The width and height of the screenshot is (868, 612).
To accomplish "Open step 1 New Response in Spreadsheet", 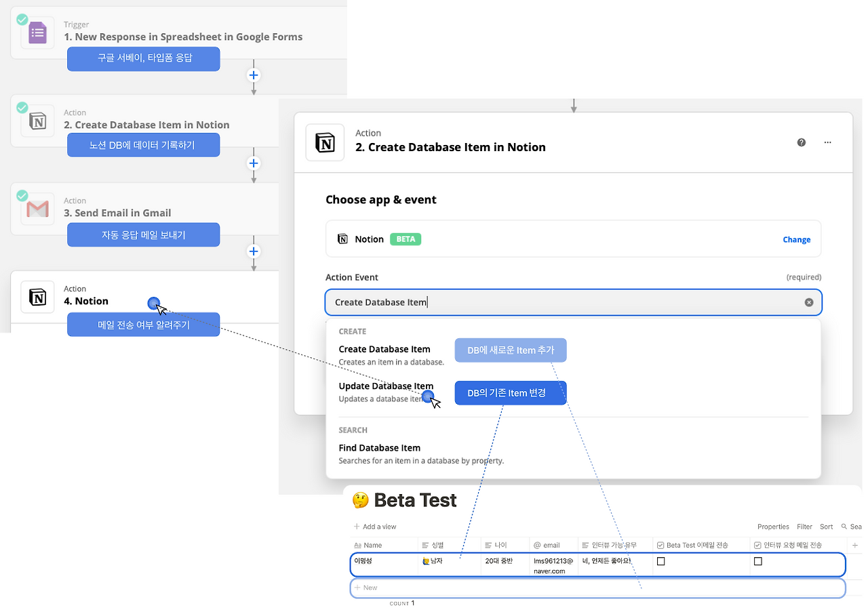I will (x=183, y=37).
